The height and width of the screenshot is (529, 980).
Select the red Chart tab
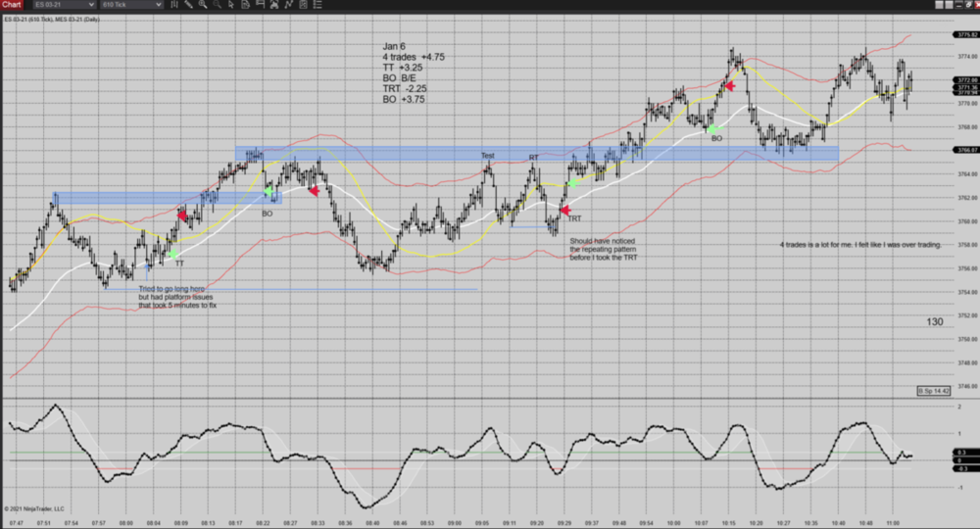coord(12,5)
